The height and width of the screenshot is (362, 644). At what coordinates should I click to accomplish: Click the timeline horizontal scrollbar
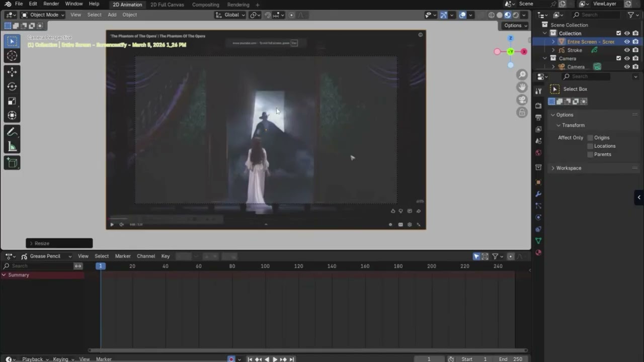[x=308, y=350]
